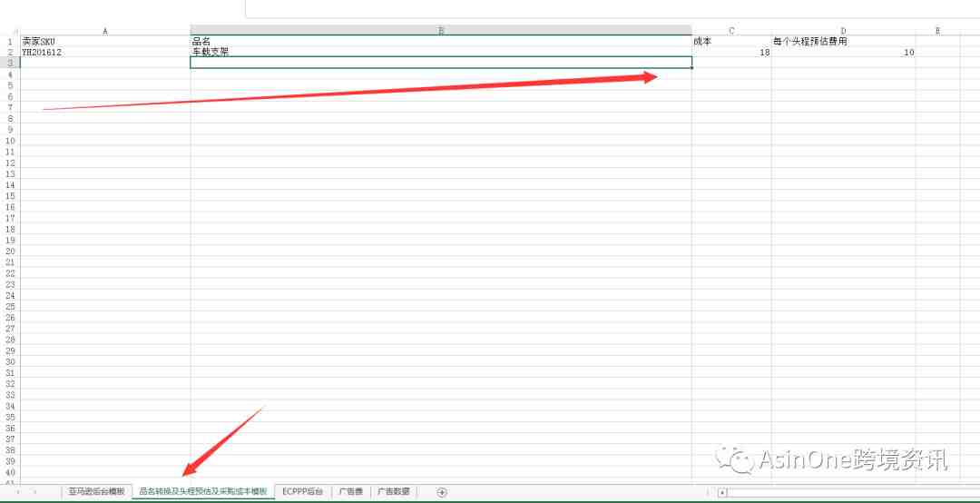Add a new sheet with plus icon

[x=442, y=492]
